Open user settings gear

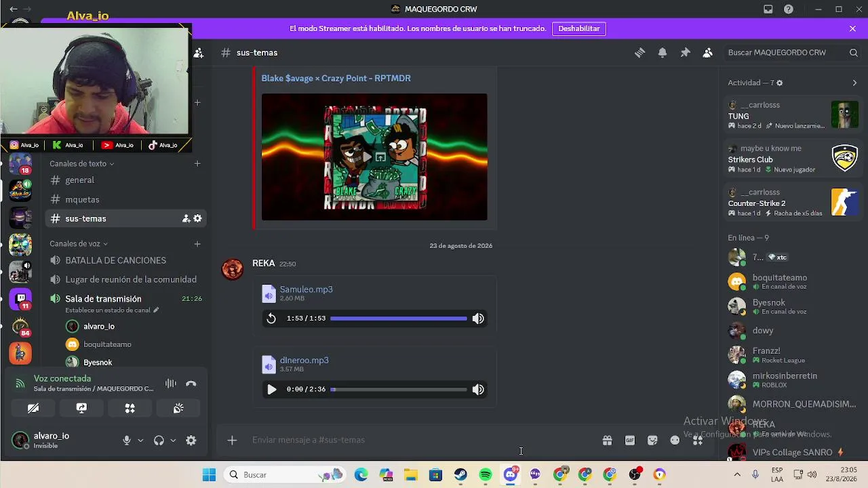pos(191,441)
